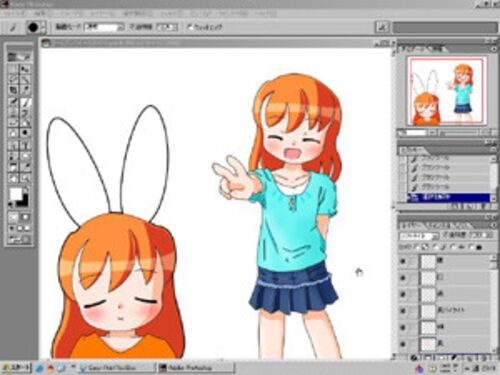Select the Magic Wand tool
500x375 pixels.
coord(26,79)
